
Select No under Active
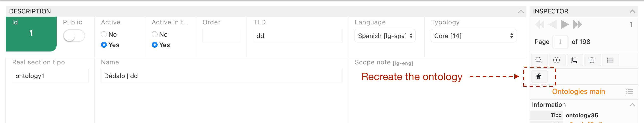(104, 34)
